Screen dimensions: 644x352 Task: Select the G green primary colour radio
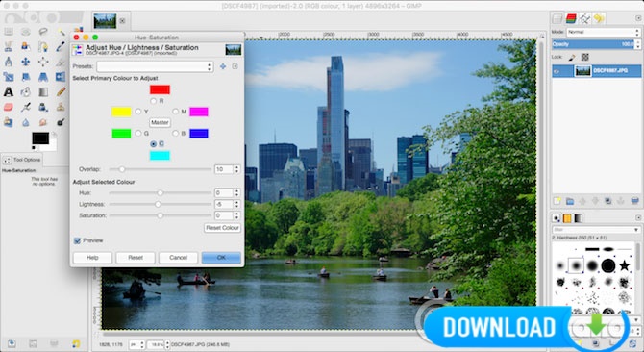coord(138,133)
